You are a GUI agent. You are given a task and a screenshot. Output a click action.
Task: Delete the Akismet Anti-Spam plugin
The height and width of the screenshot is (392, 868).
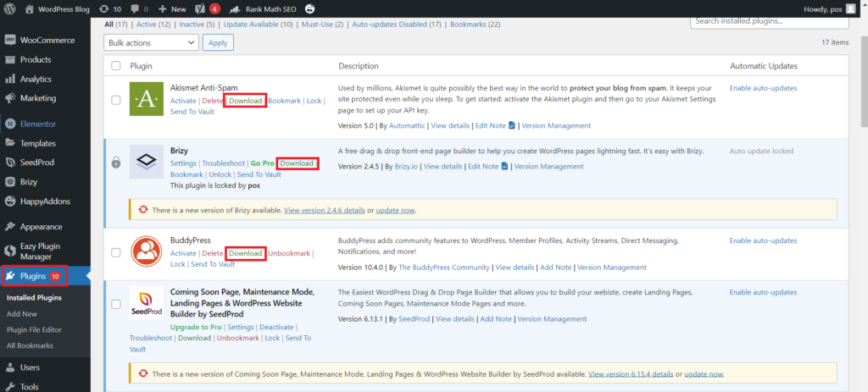point(212,101)
